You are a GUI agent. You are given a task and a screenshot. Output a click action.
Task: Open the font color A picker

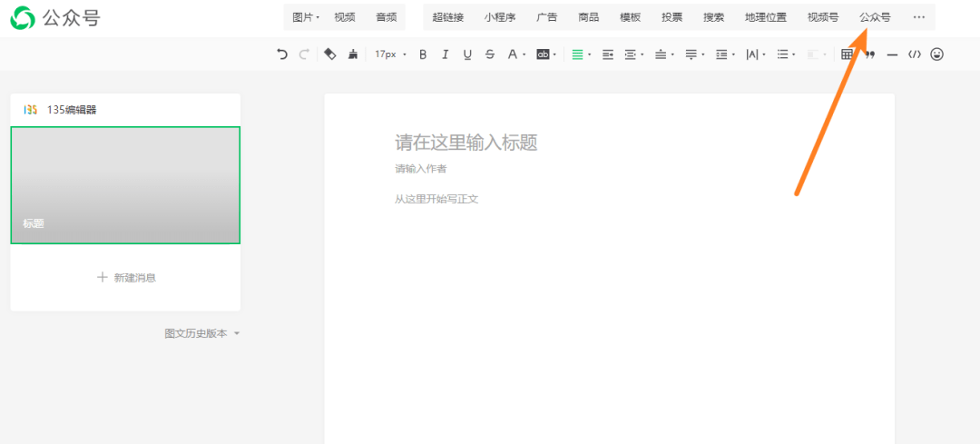click(x=515, y=54)
